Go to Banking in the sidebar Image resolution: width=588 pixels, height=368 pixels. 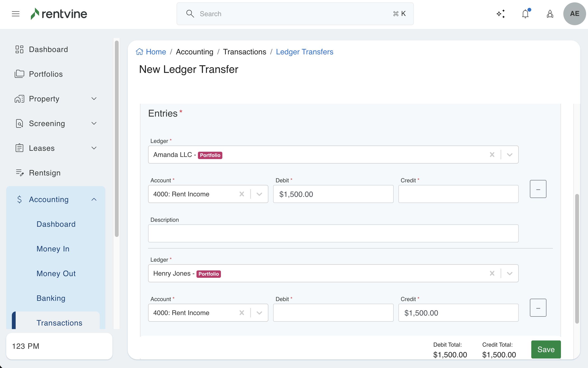[x=51, y=298]
